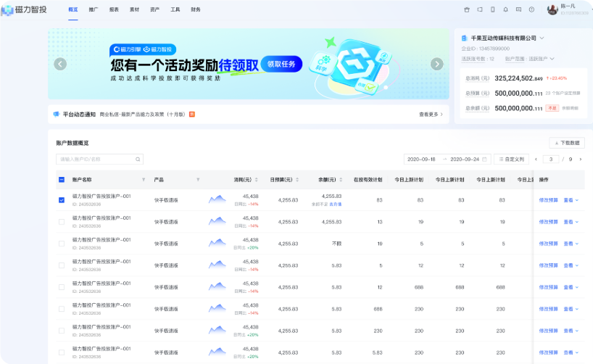Go to next table page arrow
The image size is (593, 364).
581,160
